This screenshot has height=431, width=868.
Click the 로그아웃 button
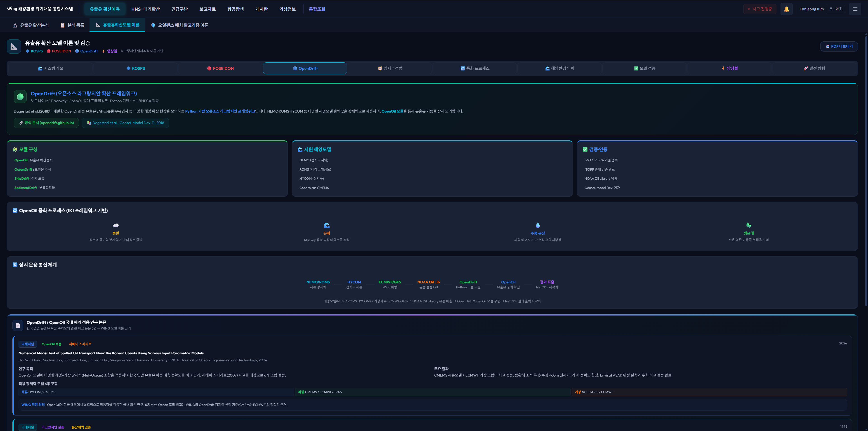835,9
